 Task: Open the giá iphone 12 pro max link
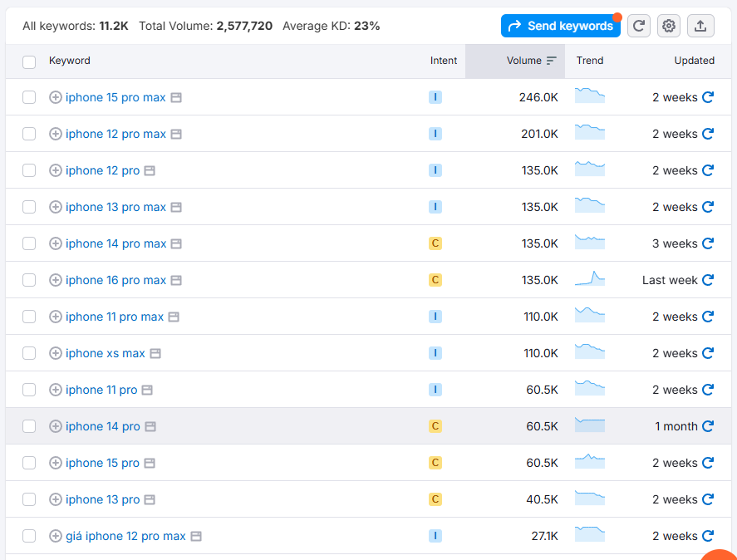(x=126, y=536)
